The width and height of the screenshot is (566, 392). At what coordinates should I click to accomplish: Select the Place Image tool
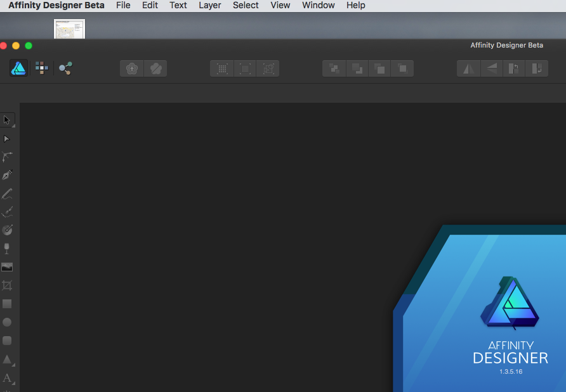(x=7, y=267)
